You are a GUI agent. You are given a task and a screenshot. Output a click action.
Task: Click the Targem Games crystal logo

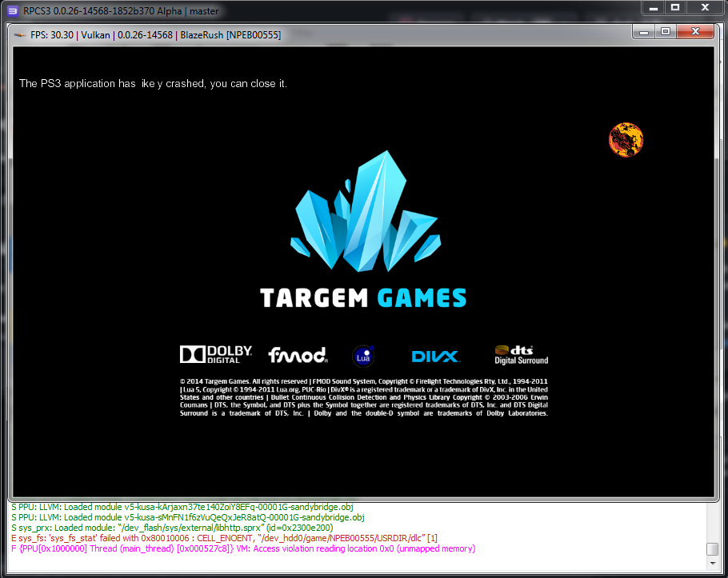pos(366,211)
